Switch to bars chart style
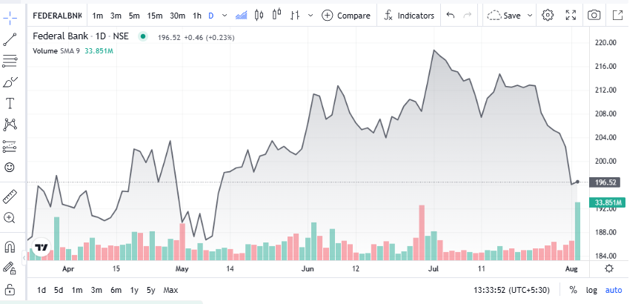The height and width of the screenshot is (304, 644). click(294, 16)
